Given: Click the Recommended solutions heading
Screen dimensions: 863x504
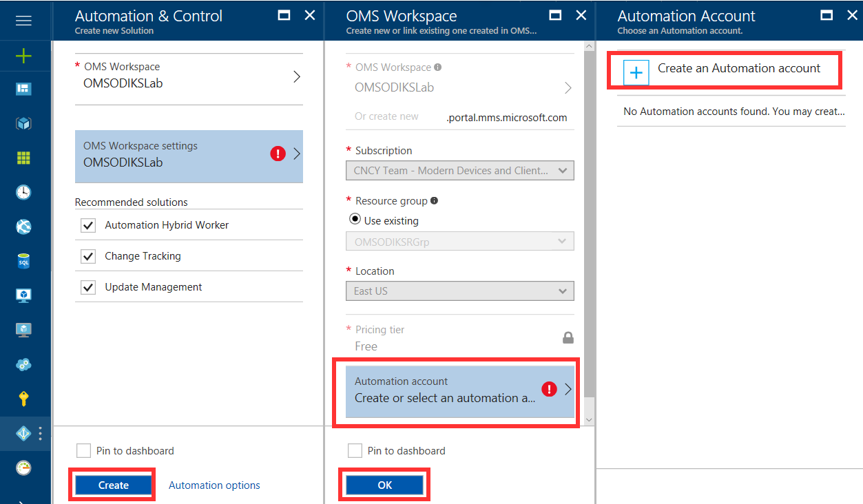Looking at the screenshot, I should click(132, 202).
